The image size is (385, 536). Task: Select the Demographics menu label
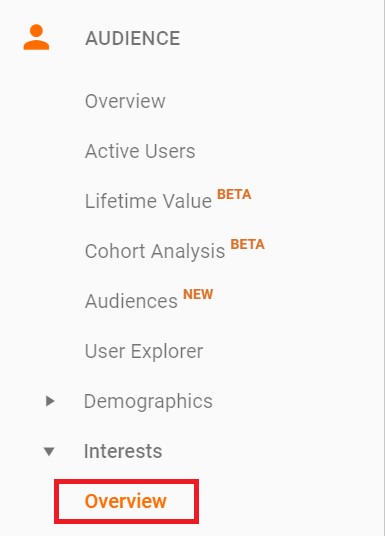coord(148,401)
